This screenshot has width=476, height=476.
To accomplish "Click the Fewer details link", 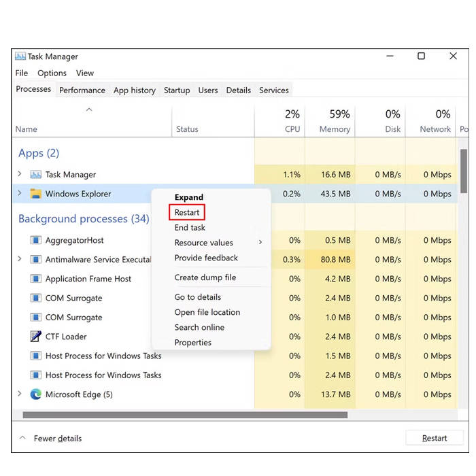I will [x=58, y=439].
